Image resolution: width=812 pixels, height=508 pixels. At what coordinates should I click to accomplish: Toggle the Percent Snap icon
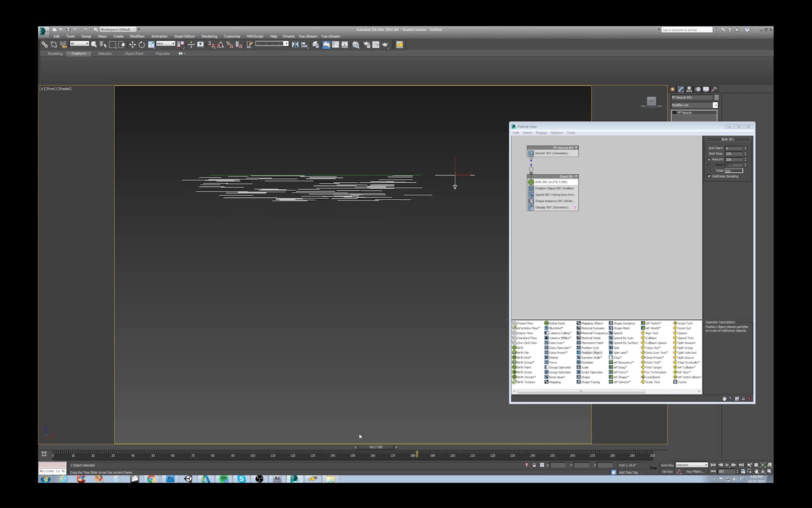click(x=230, y=44)
